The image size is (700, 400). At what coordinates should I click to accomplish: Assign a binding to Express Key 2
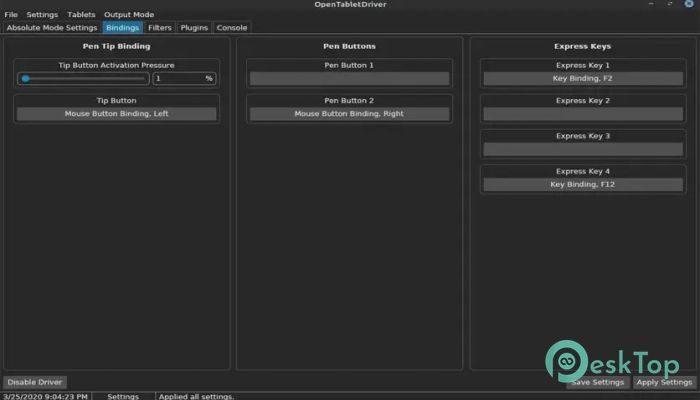click(x=583, y=114)
